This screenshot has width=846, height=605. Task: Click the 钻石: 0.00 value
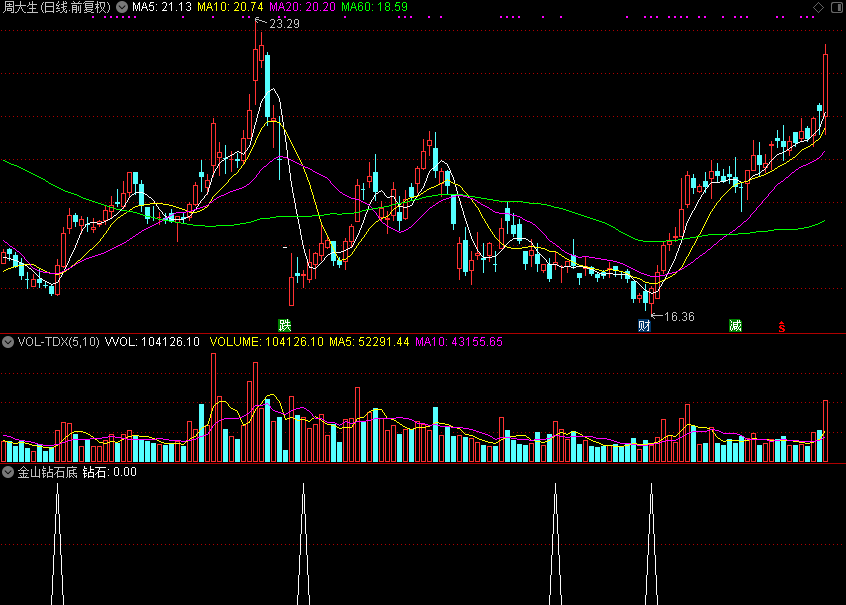pos(110,472)
